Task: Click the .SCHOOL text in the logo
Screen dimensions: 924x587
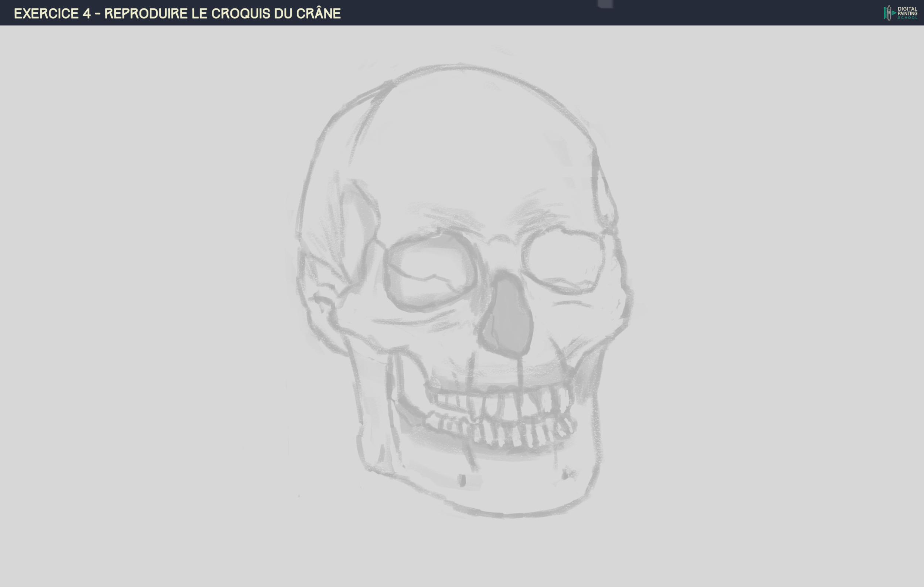Action: tap(908, 18)
